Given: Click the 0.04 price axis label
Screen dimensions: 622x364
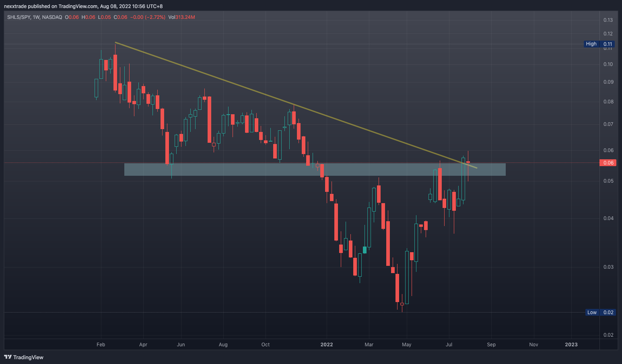Looking at the screenshot, I should click(608, 218).
